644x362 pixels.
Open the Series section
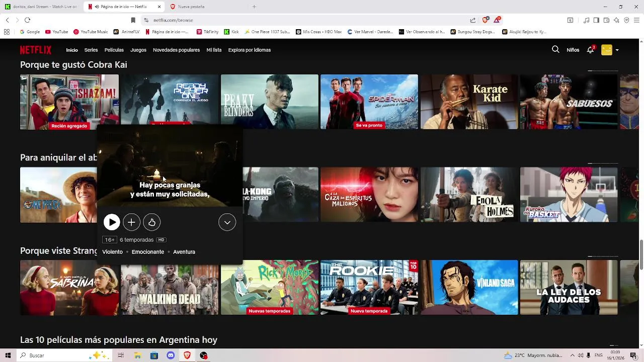[x=91, y=50]
